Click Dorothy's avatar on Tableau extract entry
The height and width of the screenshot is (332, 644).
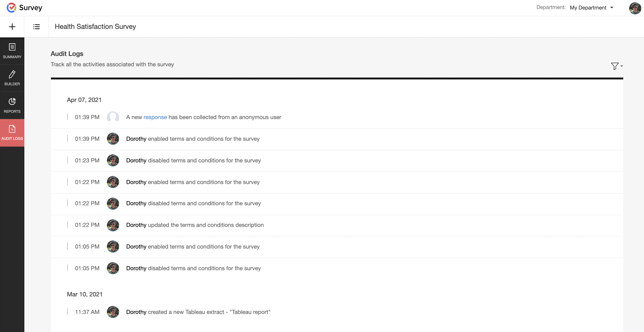pos(113,312)
